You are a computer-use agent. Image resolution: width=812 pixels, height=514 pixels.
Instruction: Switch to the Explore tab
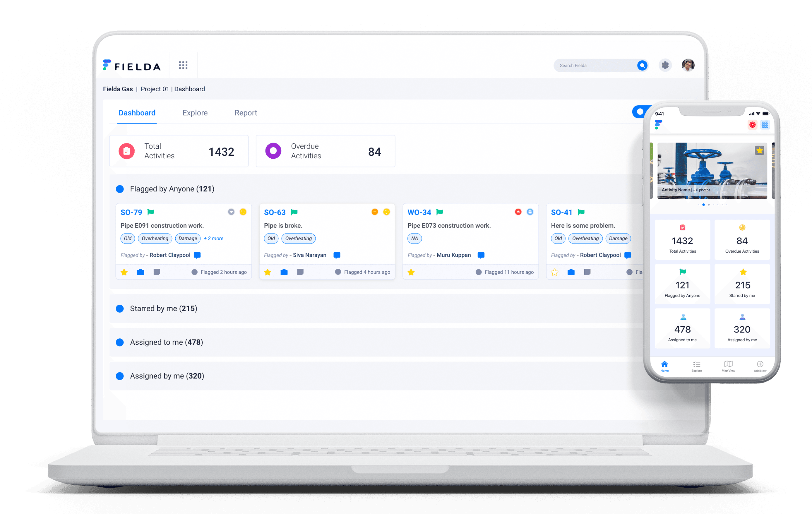(x=195, y=113)
